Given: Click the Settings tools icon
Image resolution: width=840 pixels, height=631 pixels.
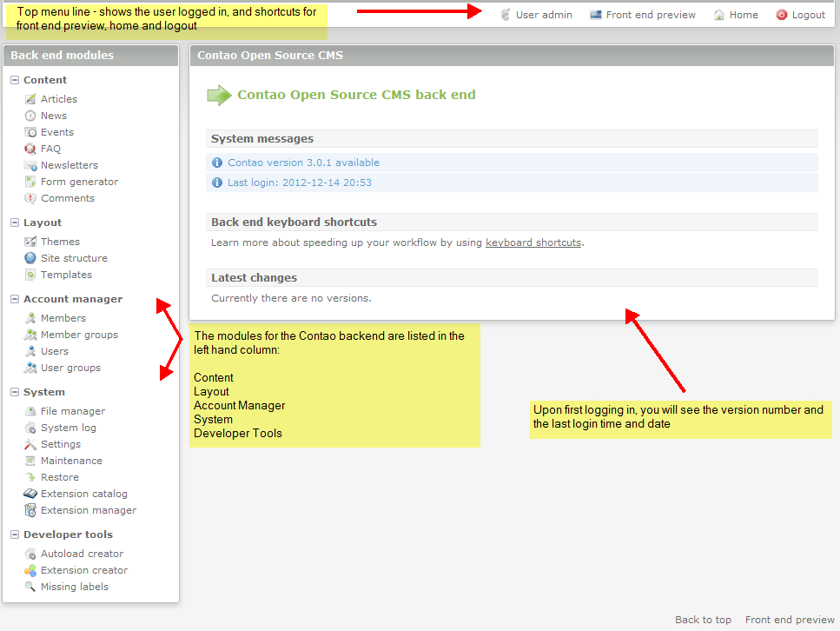Looking at the screenshot, I should point(30,444).
